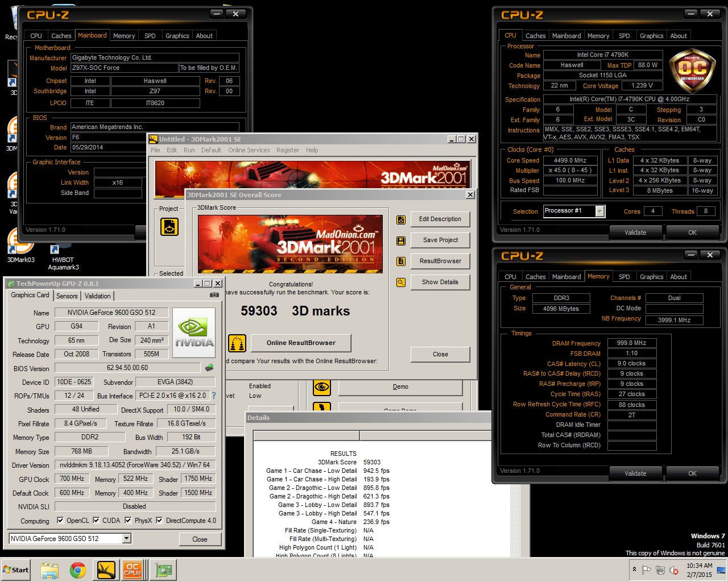Select the OC CPU-Z taskbar icon

click(x=133, y=570)
